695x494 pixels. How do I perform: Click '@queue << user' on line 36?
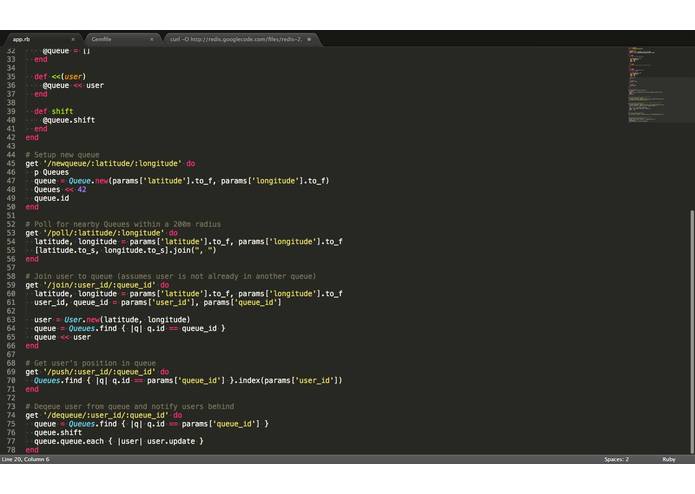coord(73,85)
